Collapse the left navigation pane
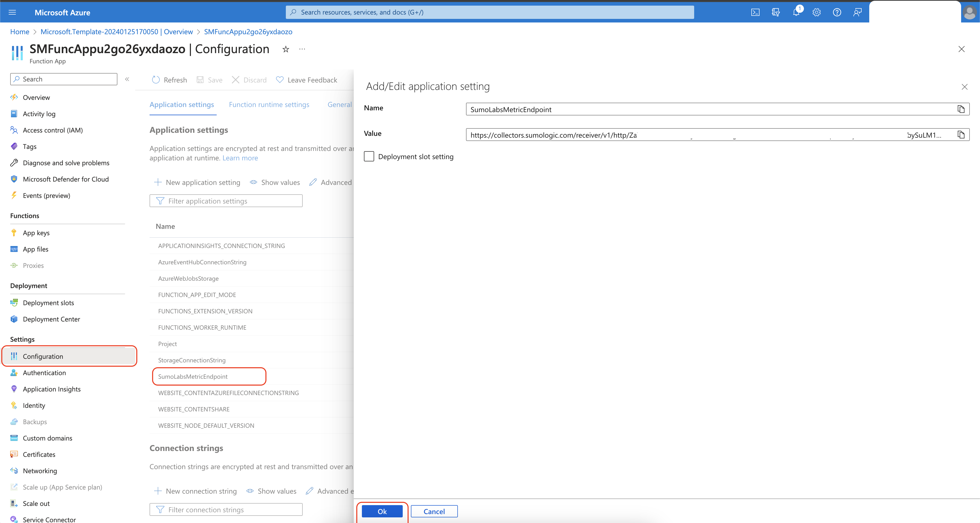Screen dimensions: 980x523 [127, 79]
